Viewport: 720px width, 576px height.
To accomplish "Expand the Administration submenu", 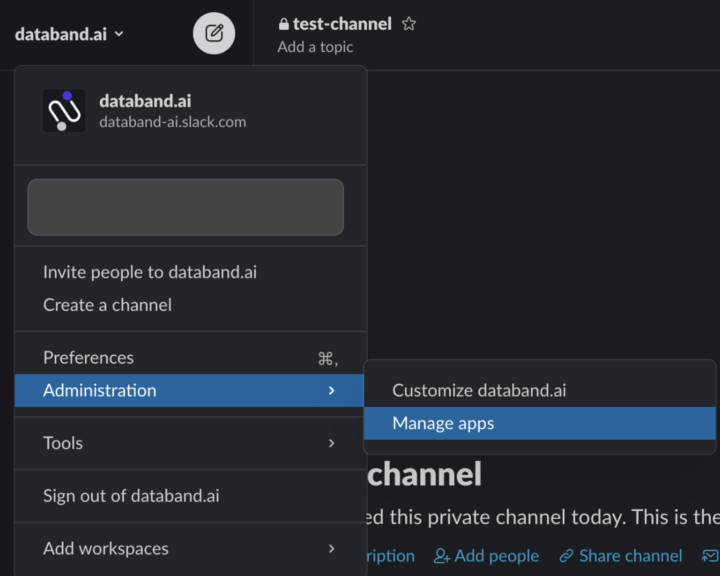I will click(191, 390).
